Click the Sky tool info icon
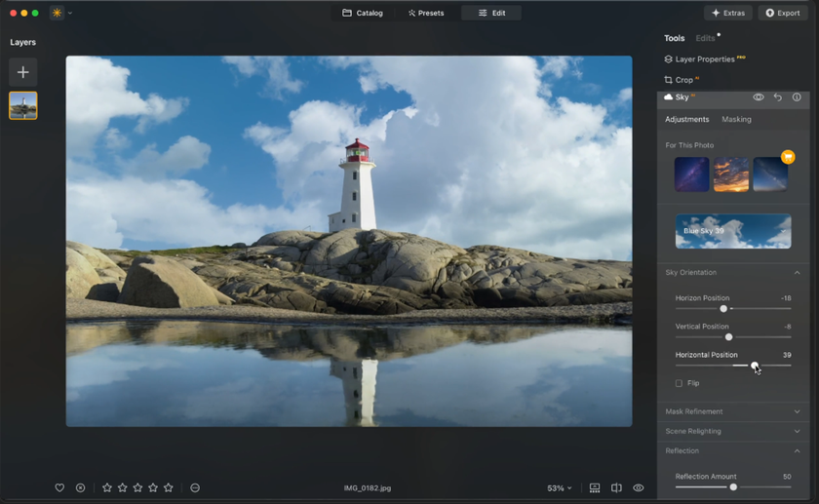The width and height of the screenshot is (819, 504). coord(797,97)
